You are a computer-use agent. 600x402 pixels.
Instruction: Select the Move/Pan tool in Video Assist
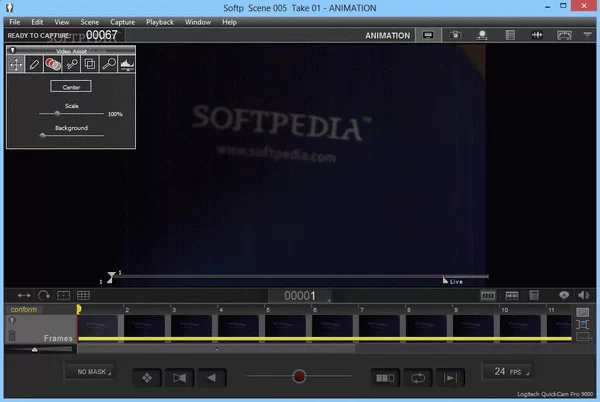click(x=16, y=64)
